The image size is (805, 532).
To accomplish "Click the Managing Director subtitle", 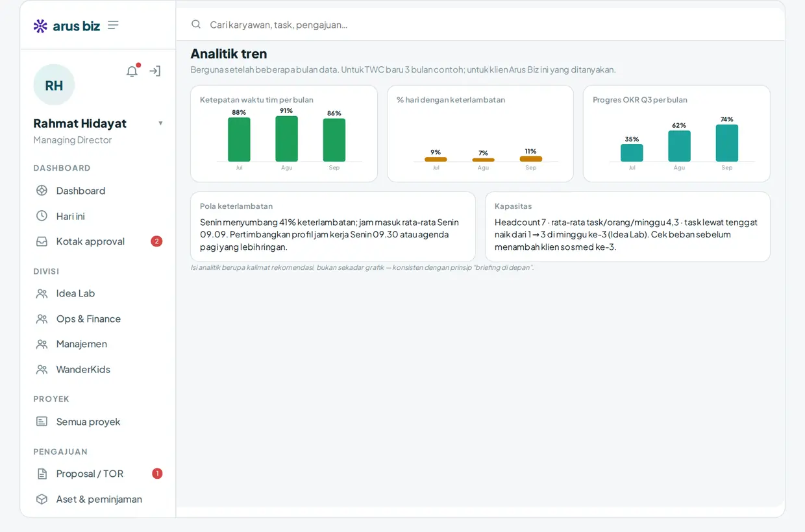I will click(73, 140).
